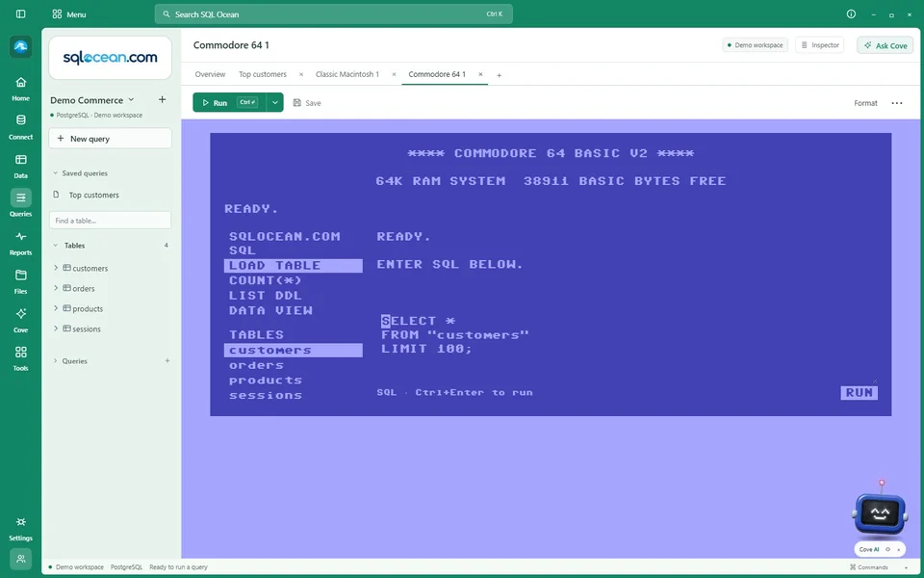Expand the customers table node
Viewport: 924px width, 578px height.
[x=56, y=268]
